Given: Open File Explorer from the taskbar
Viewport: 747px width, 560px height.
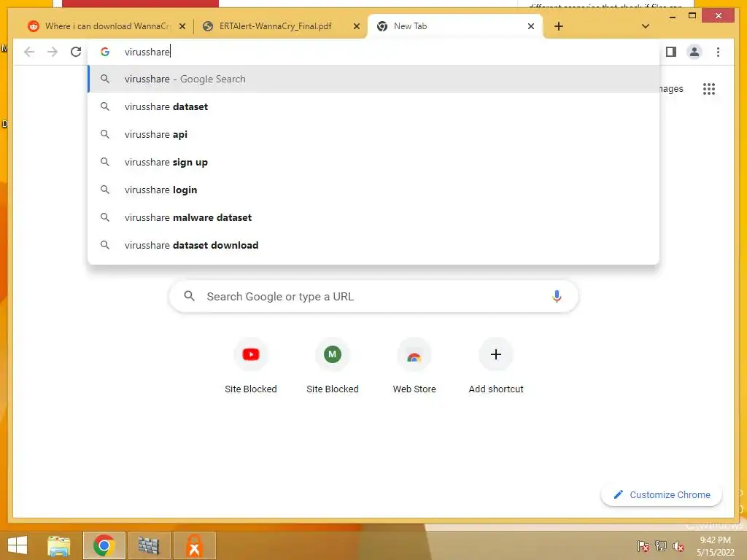Looking at the screenshot, I should 59,545.
